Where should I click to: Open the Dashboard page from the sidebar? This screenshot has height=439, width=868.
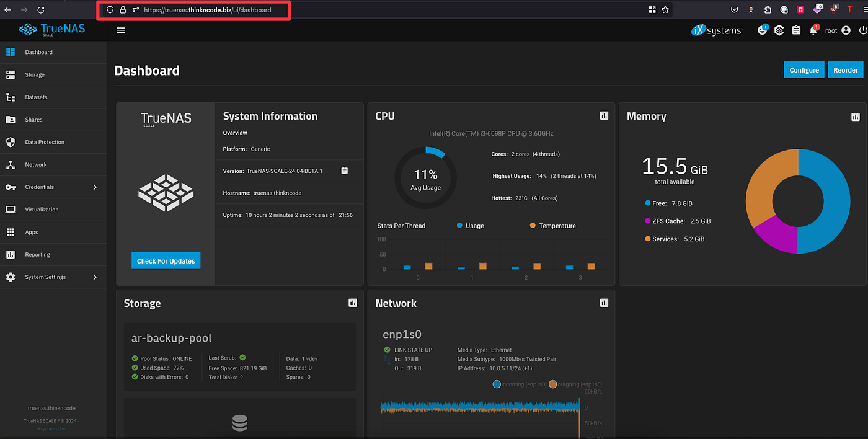coord(53,52)
